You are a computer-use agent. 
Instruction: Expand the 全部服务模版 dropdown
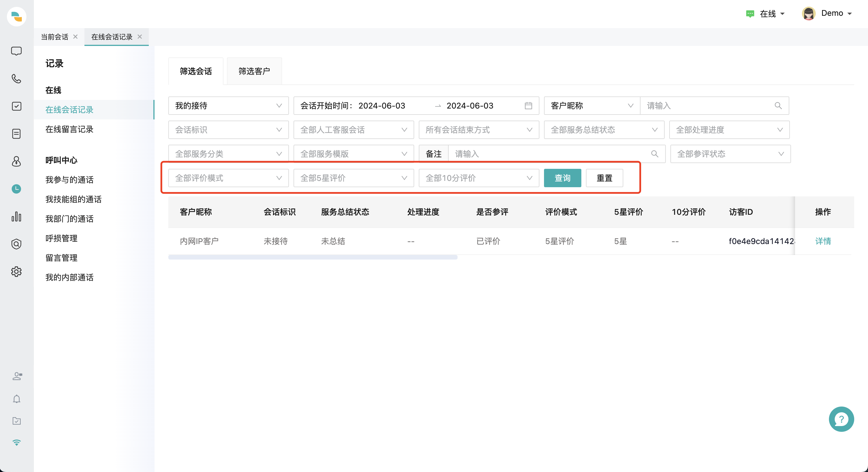click(354, 154)
